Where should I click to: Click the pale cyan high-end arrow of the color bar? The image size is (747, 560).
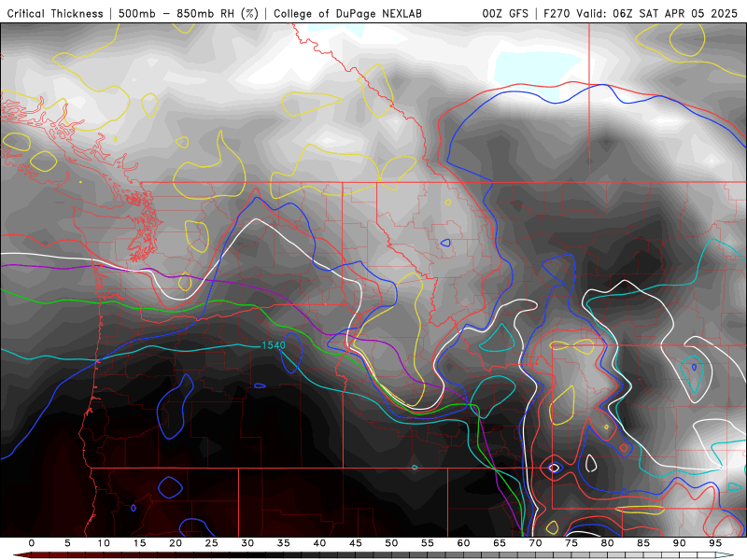(725, 555)
